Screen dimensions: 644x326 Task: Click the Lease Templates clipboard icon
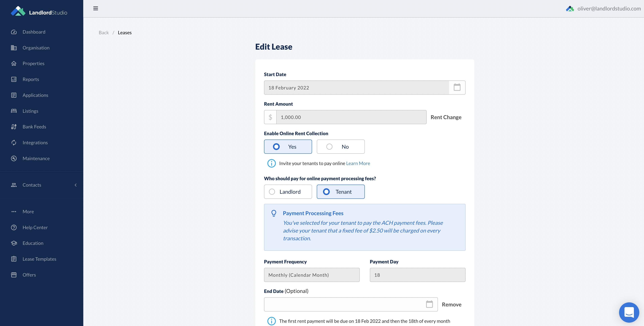coord(14,259)
